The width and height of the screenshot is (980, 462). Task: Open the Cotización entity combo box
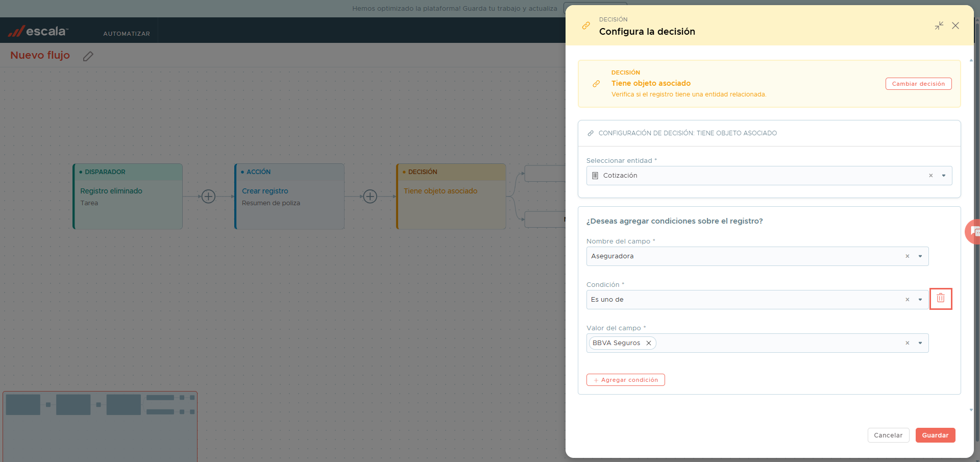769,176
